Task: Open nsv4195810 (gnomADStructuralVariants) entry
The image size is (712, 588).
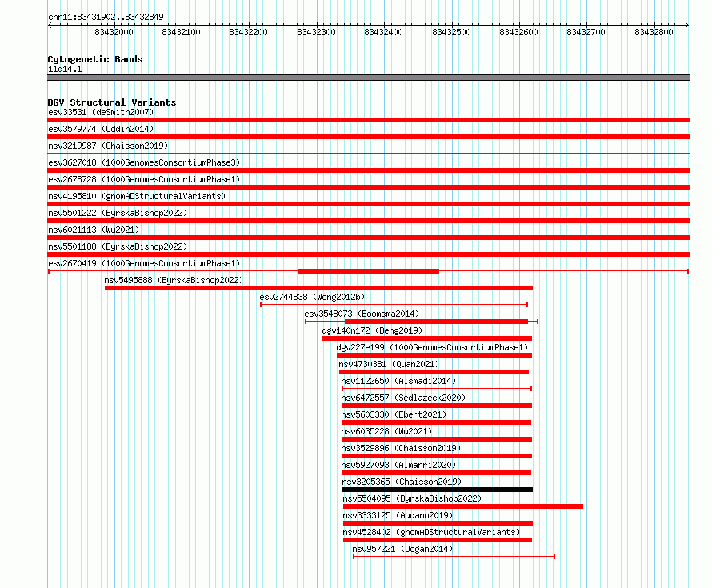Action: click(x=137, y=196)
